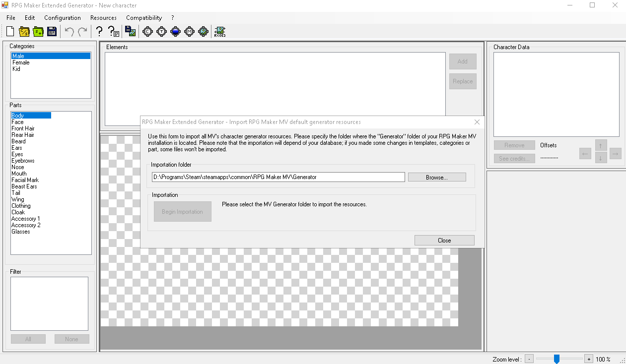Click the right offset arrow button

(x=616, y=154)
